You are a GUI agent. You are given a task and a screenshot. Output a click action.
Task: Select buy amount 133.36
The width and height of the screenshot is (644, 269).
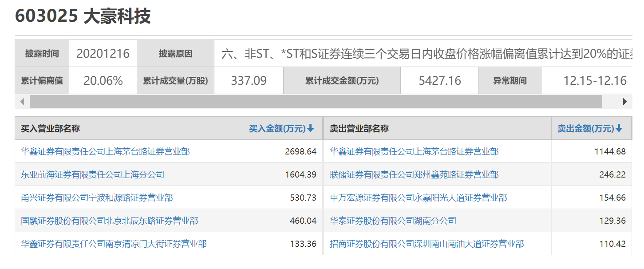pos(303,244)
